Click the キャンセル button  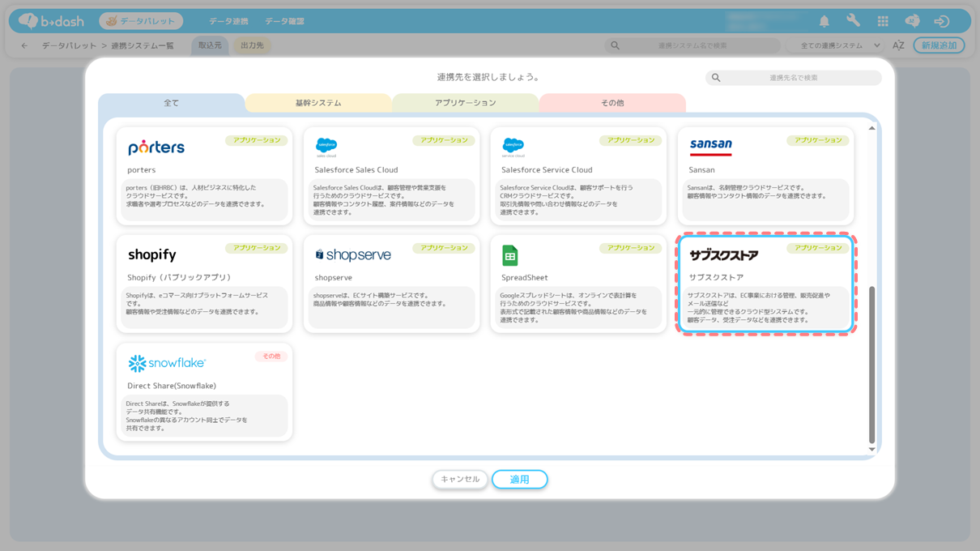pyautogui.click(x=460, y=480)
